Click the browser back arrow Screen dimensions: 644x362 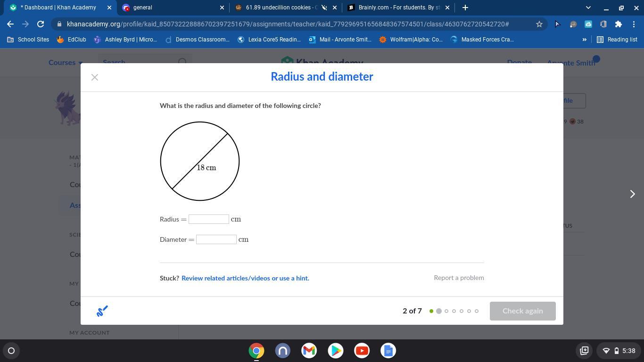[10, 24]
